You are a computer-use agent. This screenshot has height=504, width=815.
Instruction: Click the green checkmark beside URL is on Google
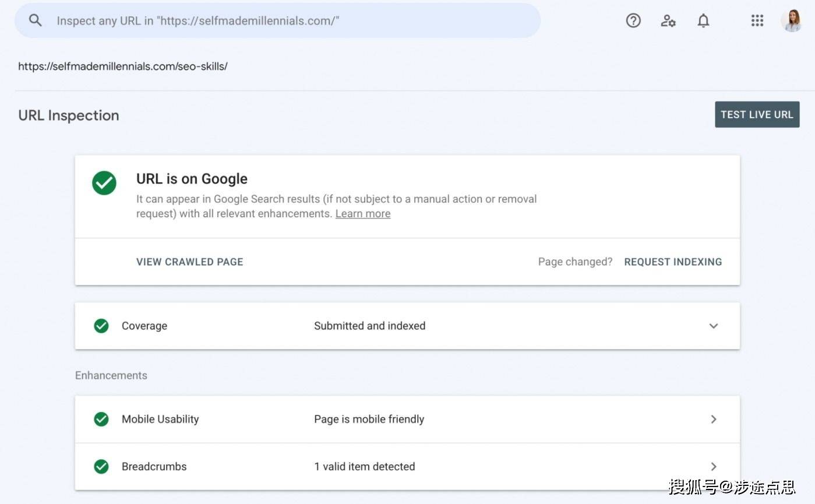pos(104,183)
